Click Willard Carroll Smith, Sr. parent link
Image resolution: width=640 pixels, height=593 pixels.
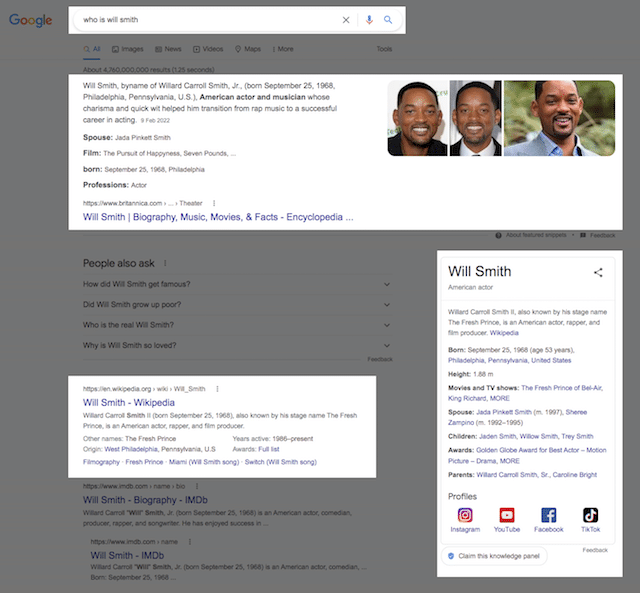pyautogui.click(x=513, y=475)
